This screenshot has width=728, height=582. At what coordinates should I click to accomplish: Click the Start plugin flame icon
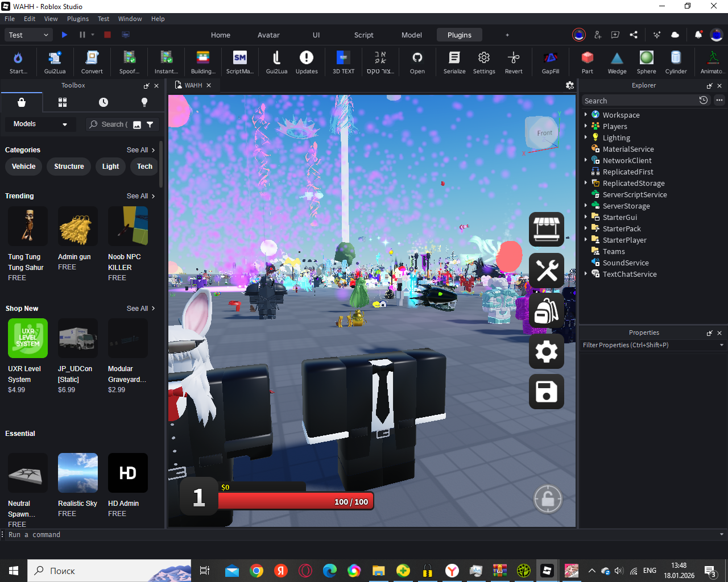(x=18, y=62)
